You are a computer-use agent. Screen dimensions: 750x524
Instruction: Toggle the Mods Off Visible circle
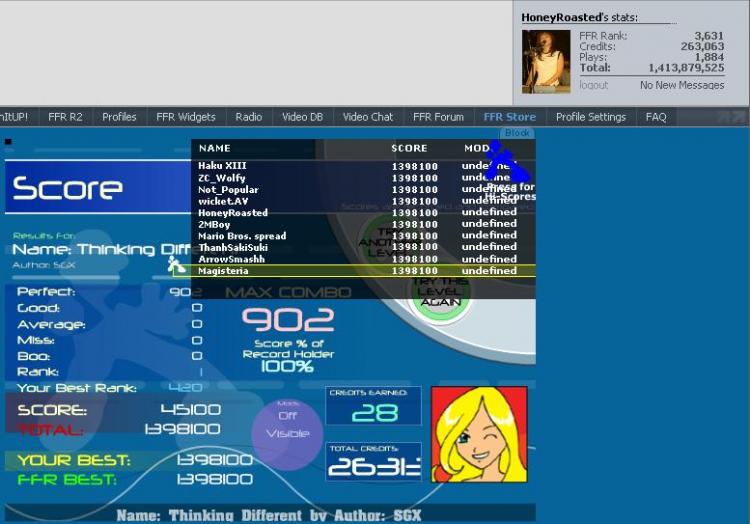coord(287,430)
